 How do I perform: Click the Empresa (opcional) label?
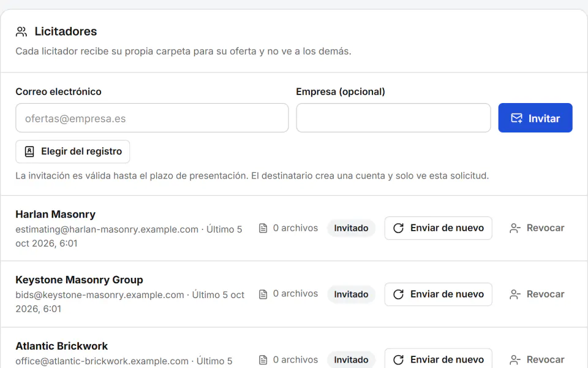pyautogui.click(x=341, y=91)
